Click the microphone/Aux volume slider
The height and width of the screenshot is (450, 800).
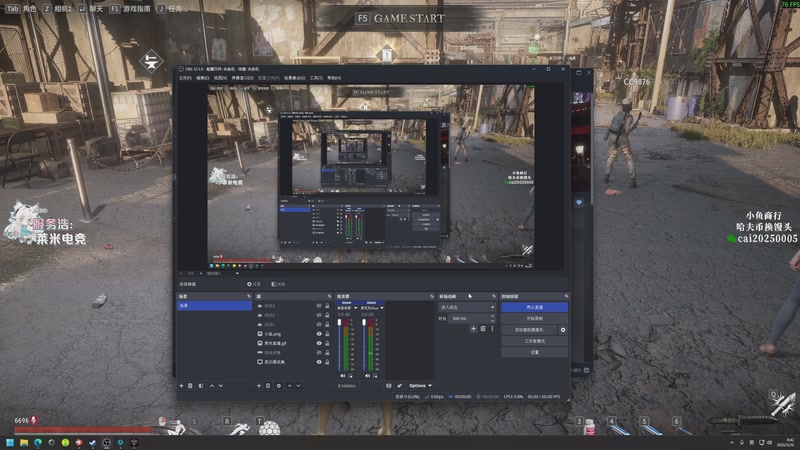364,344
